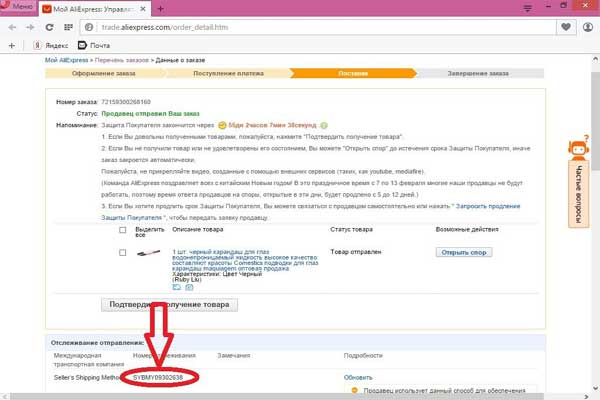The image size is (600, 400).
Task: Go back to previous page
Action: click(x=12, y=27)
